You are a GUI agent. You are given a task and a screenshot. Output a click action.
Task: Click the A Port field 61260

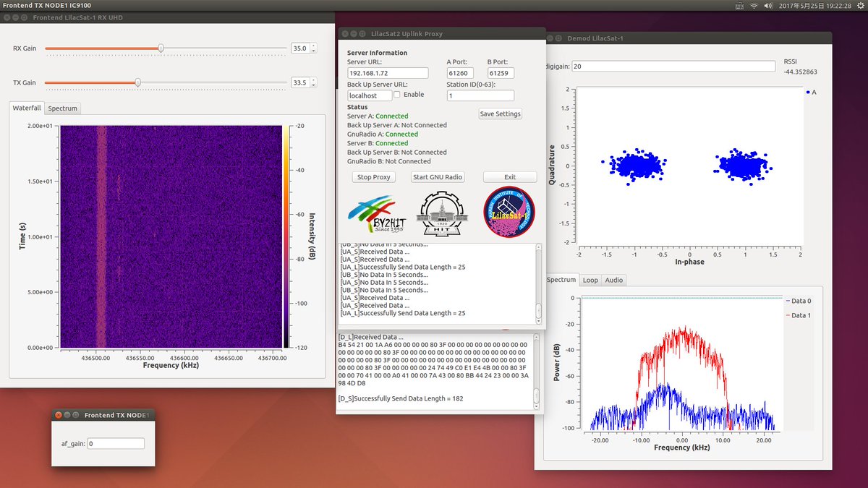point(461,73)
